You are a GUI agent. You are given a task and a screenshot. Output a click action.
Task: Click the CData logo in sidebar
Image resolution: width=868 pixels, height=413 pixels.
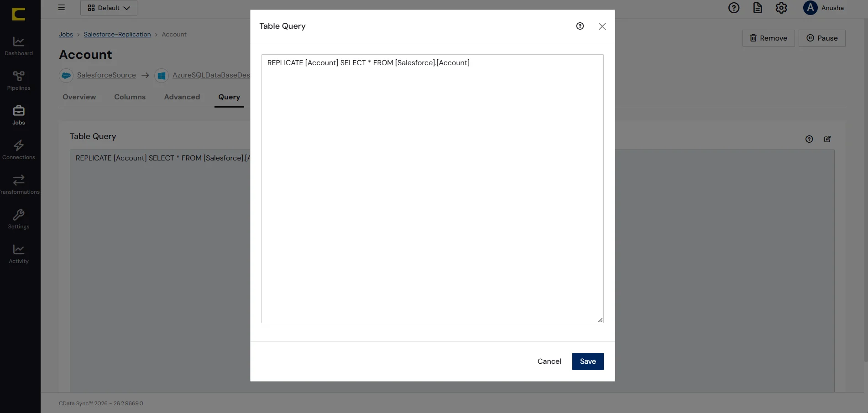[19, 14]
